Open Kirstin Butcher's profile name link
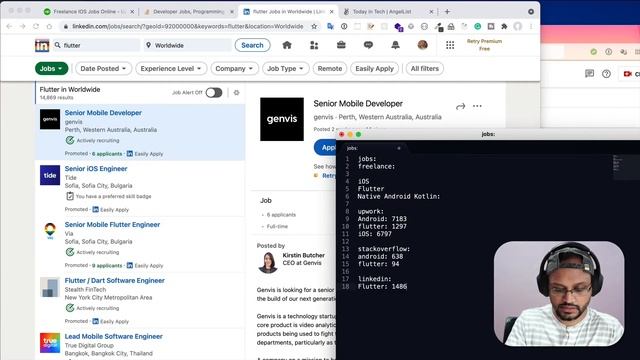The width and height of the screenshot is (640, 360). tap(304, 255)
